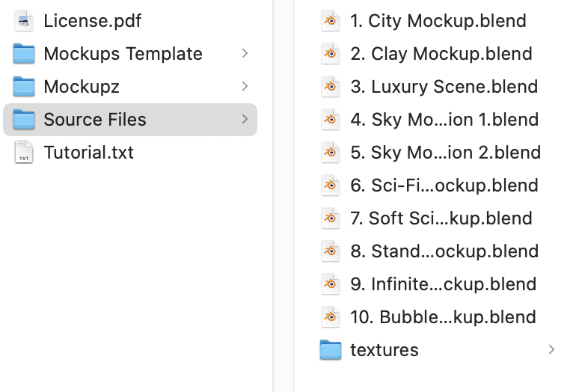
Task: Open the textures folder chevron
Action: [x=551, y=350]
